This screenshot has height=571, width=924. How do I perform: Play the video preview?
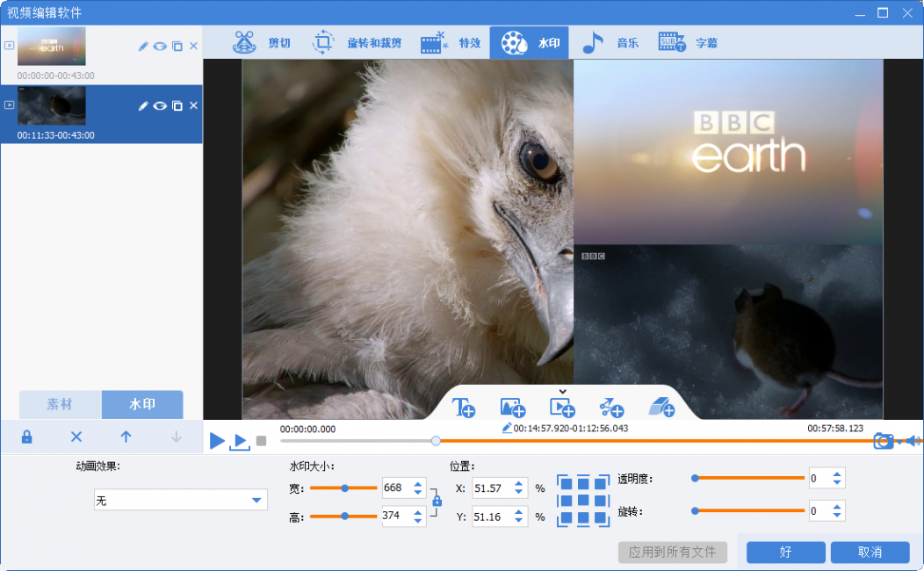coord(217,440)
